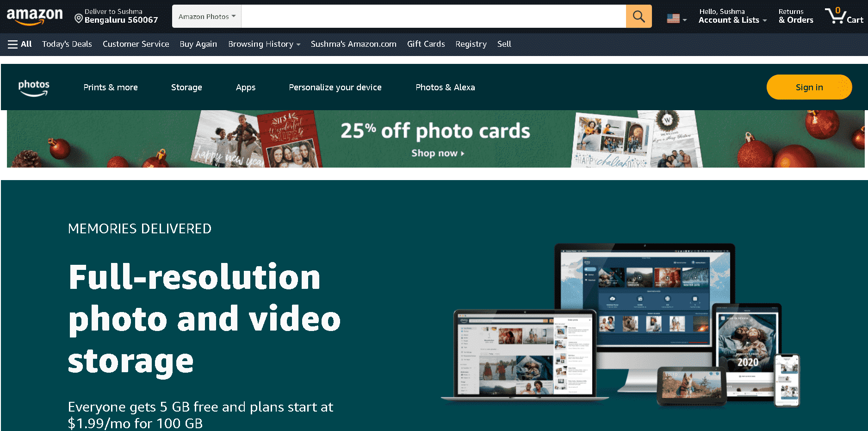Open the Apps tab
The image size is (868, 431).
(246, 87)
